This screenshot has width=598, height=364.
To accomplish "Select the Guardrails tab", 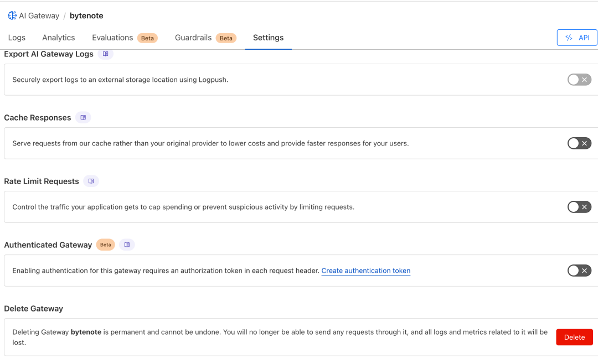I will click(x=193, y=38).
